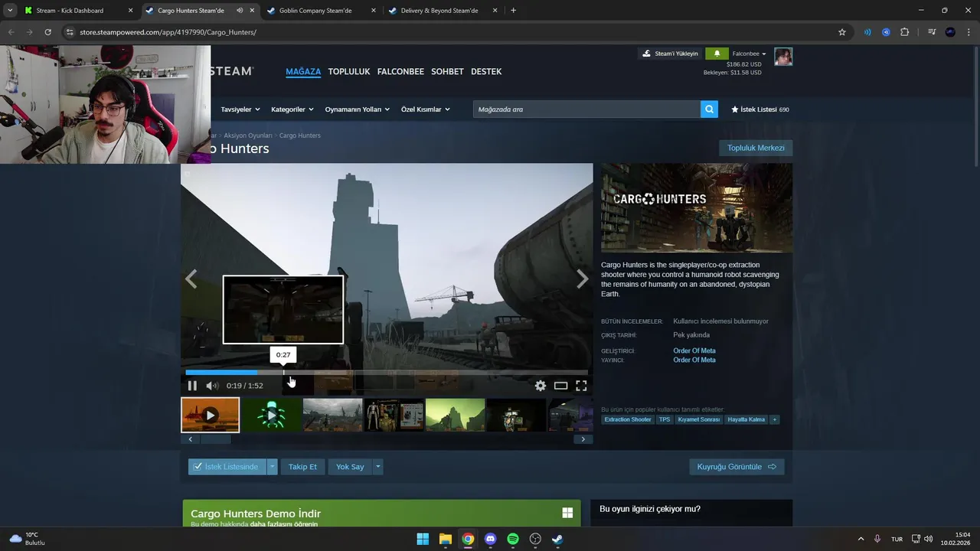Open developer Order Of Meta link
Viewport: 980px width, 551px height.
click(x=694, y=350)
